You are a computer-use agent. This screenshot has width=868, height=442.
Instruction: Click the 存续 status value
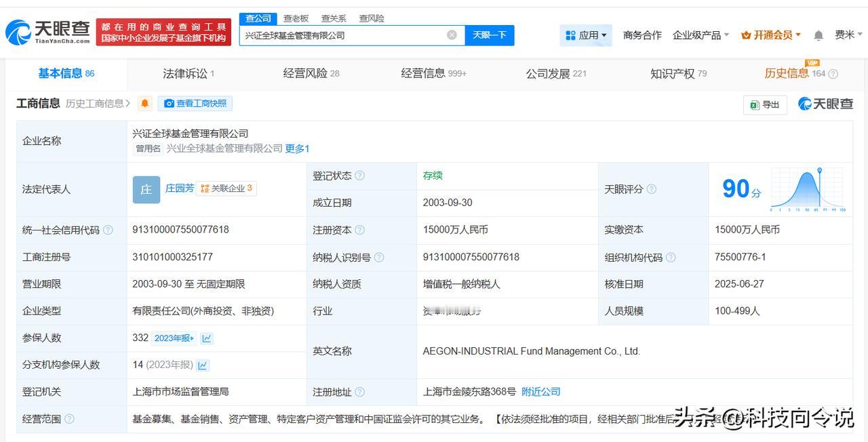click(433, 176)
